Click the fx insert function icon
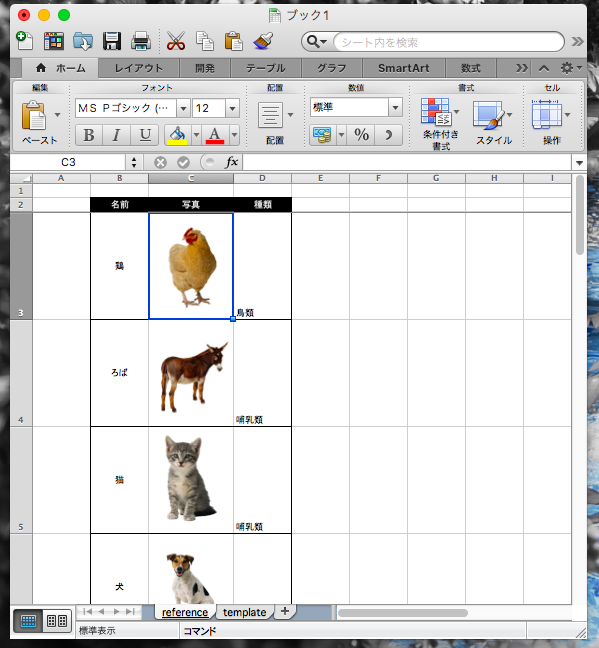The width and height of the screenshot is (599, 648). point(231,162)
